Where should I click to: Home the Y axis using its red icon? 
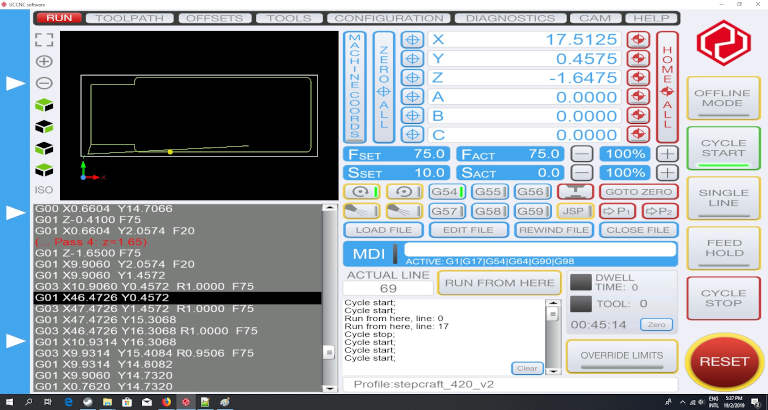(638, 59)
